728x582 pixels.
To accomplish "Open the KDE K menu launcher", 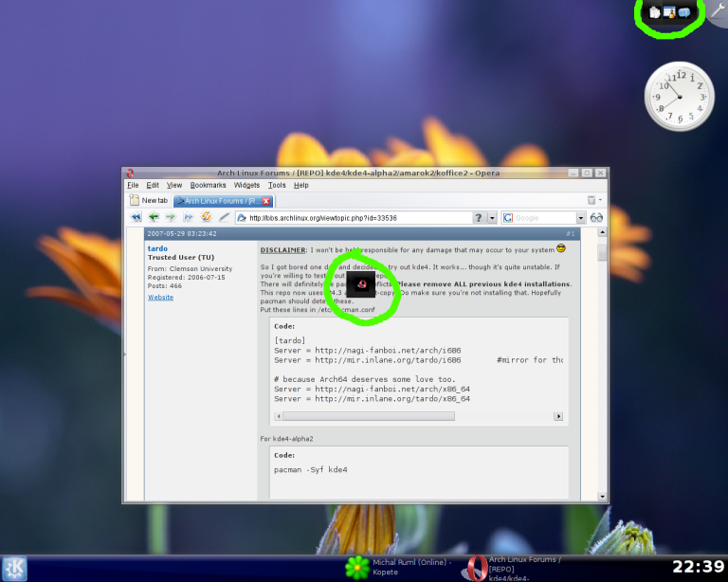I will pos(15,568).
